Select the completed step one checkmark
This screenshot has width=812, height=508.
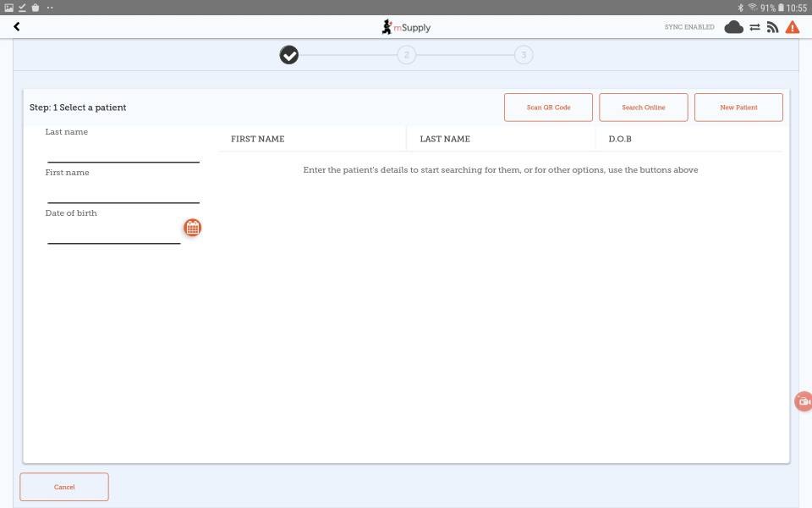289,55
